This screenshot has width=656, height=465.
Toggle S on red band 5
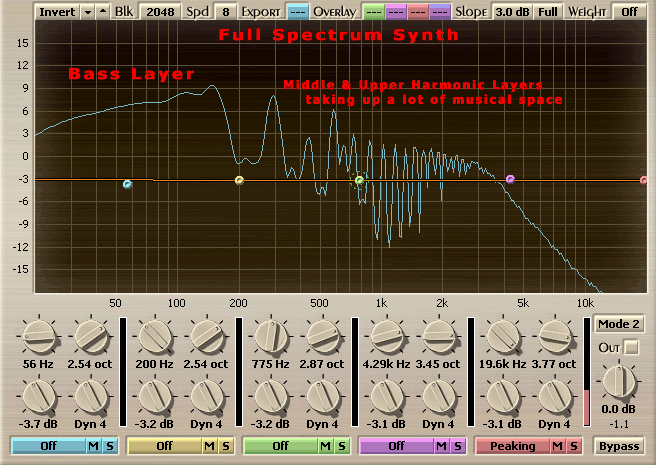pos(574,446)
